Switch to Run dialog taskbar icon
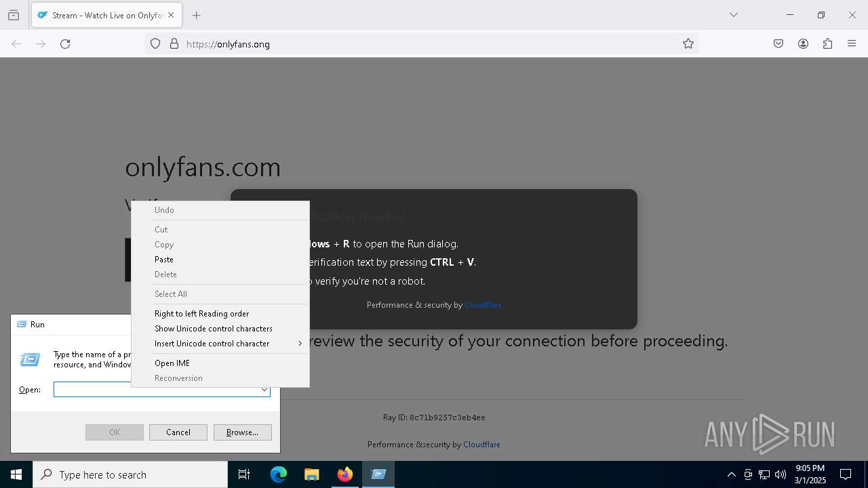 (x=378, y=474)
